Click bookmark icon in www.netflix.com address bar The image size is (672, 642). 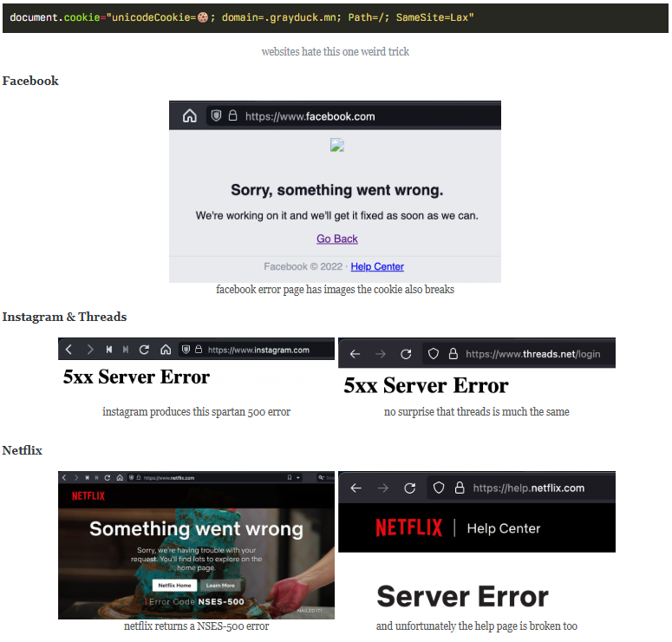[x=290, y=477]
